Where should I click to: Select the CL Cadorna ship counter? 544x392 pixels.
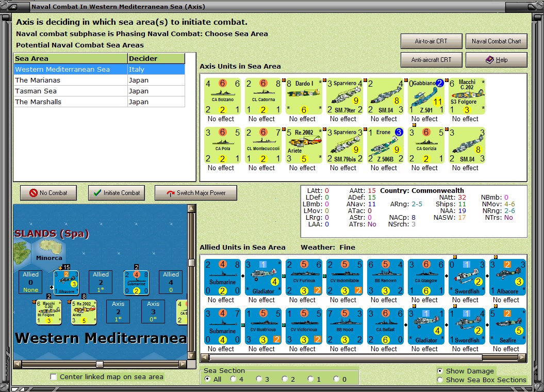(x=263, y=96)
